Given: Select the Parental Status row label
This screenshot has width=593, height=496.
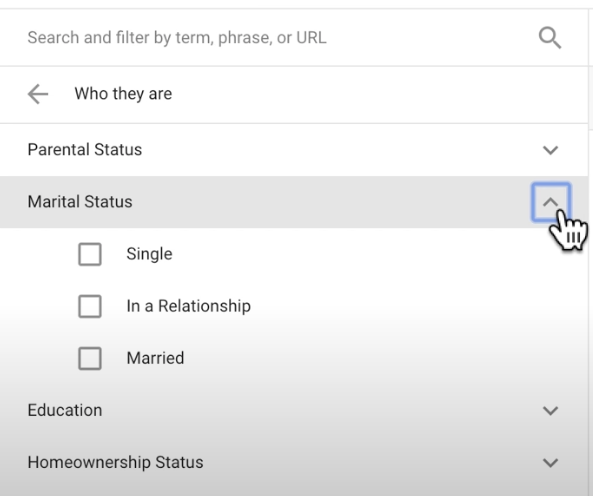Looking at the screenshot, I should (85, 150).
